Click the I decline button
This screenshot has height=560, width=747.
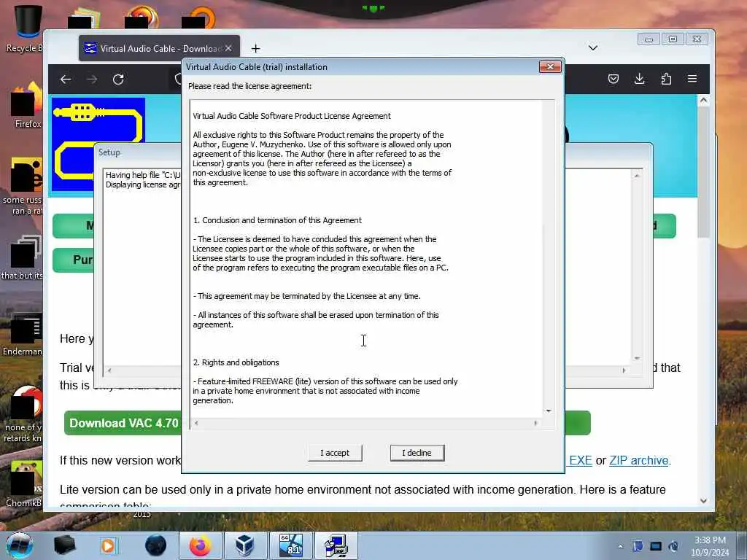[x=417, y=453]
